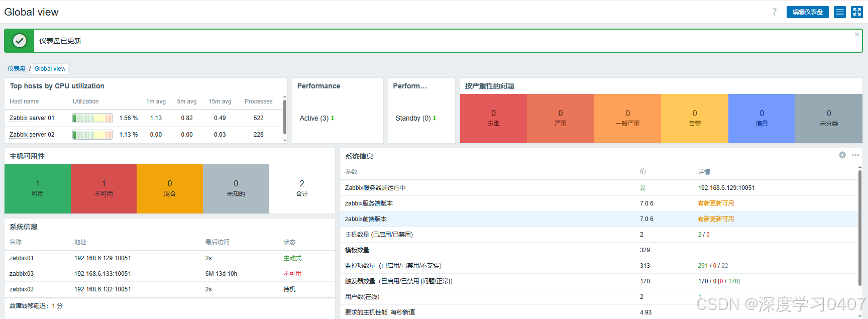Click address 192.168.6.133:10051
This screenshot has width=868, height=319.
tap(102, 274)
